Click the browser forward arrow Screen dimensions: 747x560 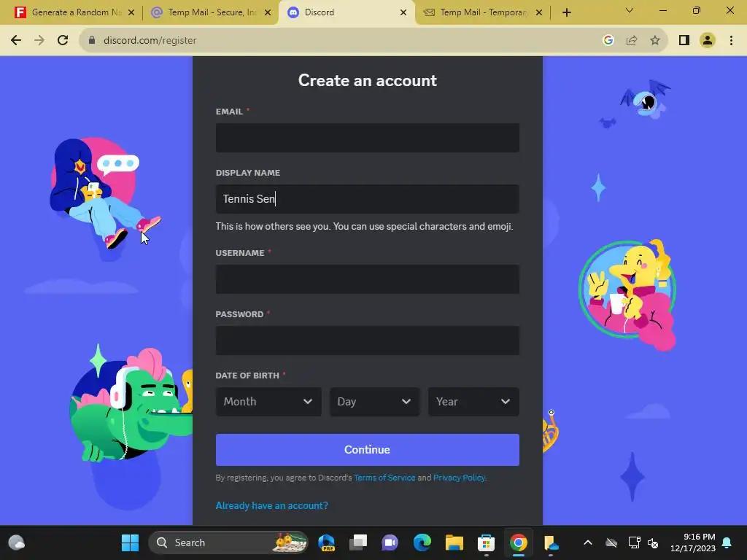pyautogui.click(x=39, y=41)
